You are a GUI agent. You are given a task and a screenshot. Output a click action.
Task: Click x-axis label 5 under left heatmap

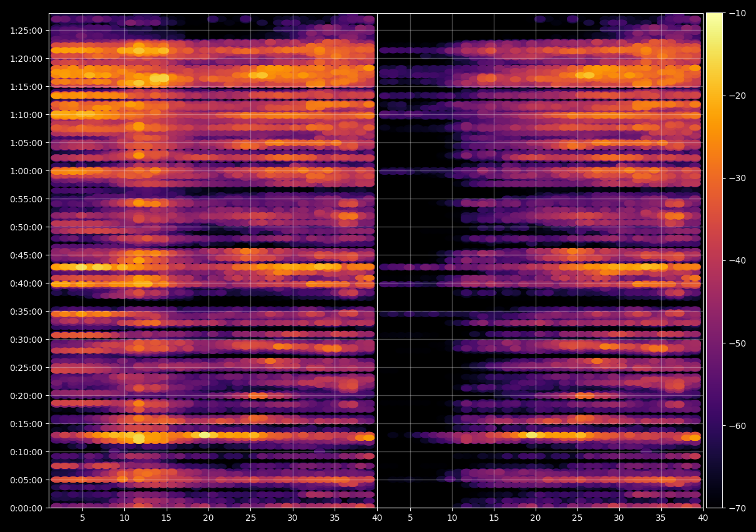[82, 518]
